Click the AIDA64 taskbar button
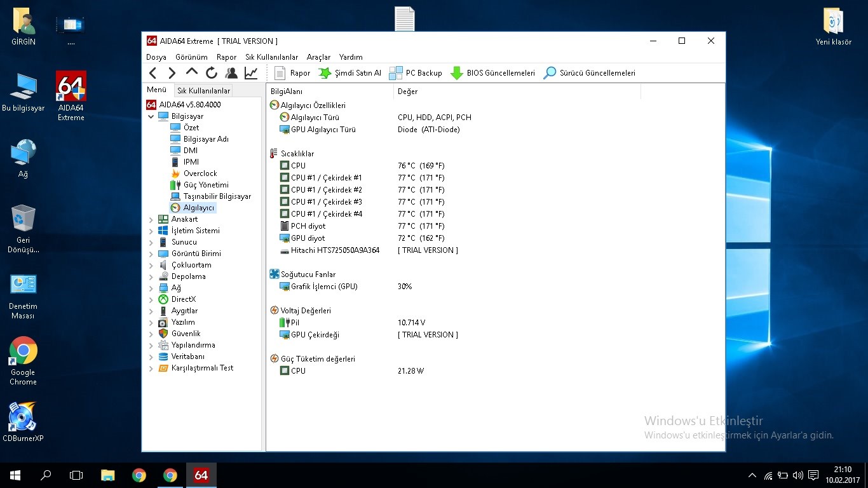The width and height of the screenshot is (868, 488). [x=201, y=475]
